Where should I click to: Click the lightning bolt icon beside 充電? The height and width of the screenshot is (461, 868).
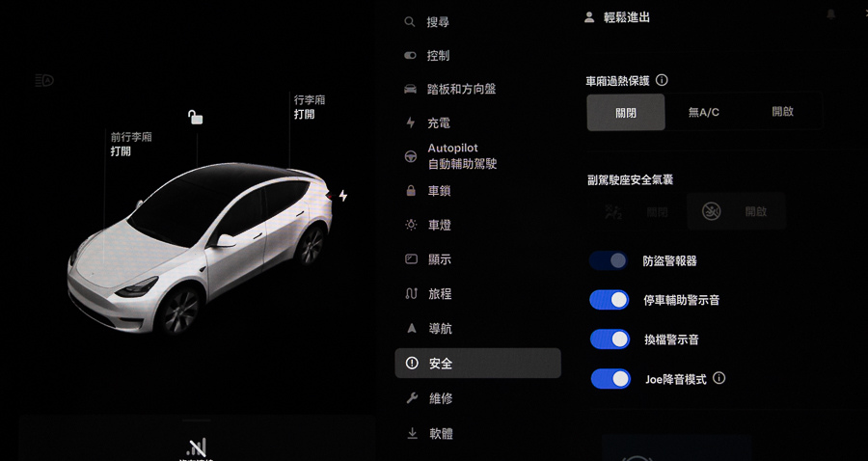[x=410, y=122]
